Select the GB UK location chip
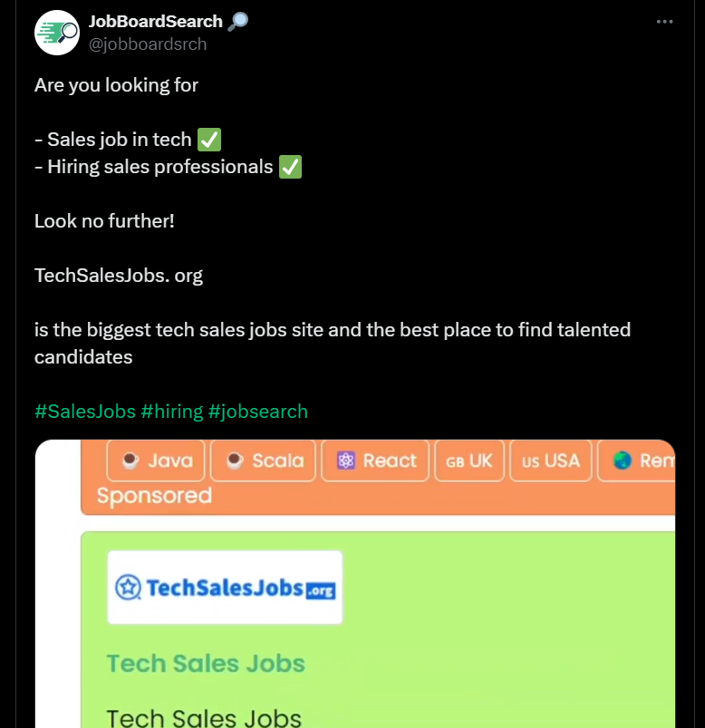The width and height of the screenshot is (705, 728). coord(469,461)
